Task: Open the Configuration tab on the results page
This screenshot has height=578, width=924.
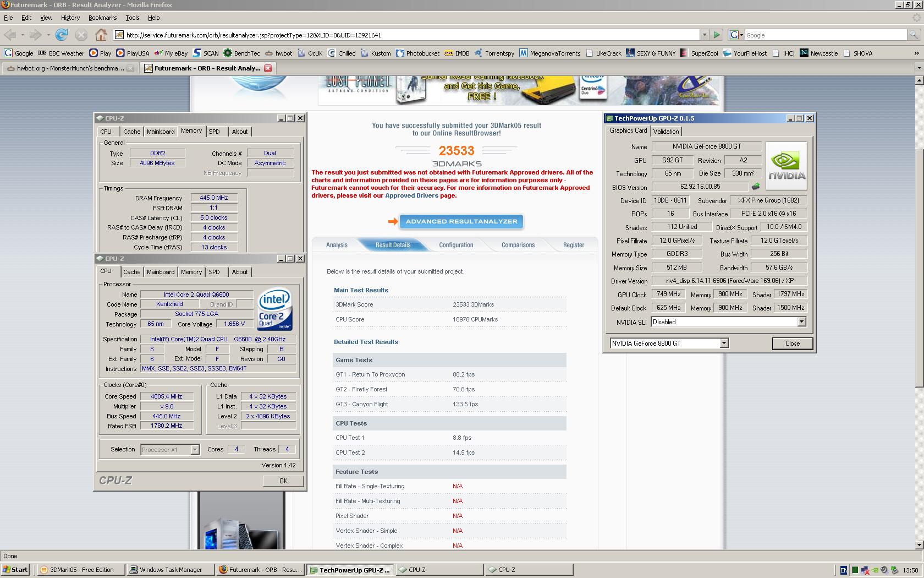Action: pyautogui.click(x=456, y=245)
